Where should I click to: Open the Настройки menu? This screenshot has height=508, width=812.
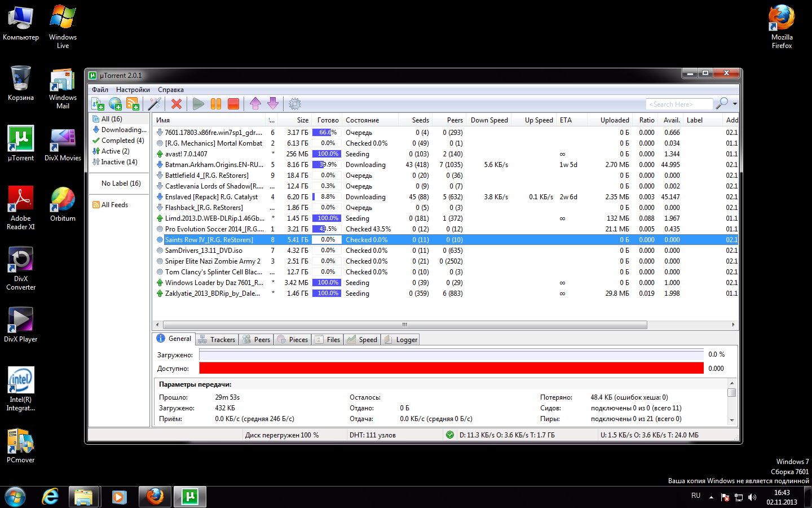point(133,90)
